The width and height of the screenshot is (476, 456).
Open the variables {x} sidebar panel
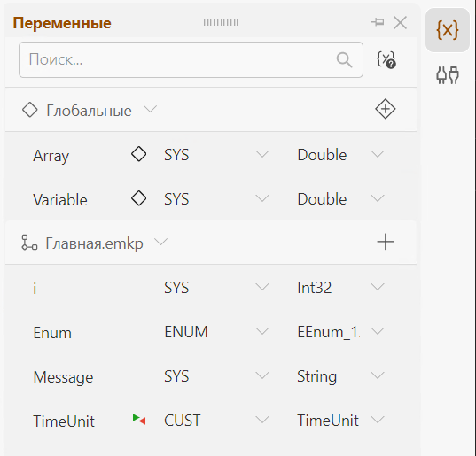click(448, 30)
